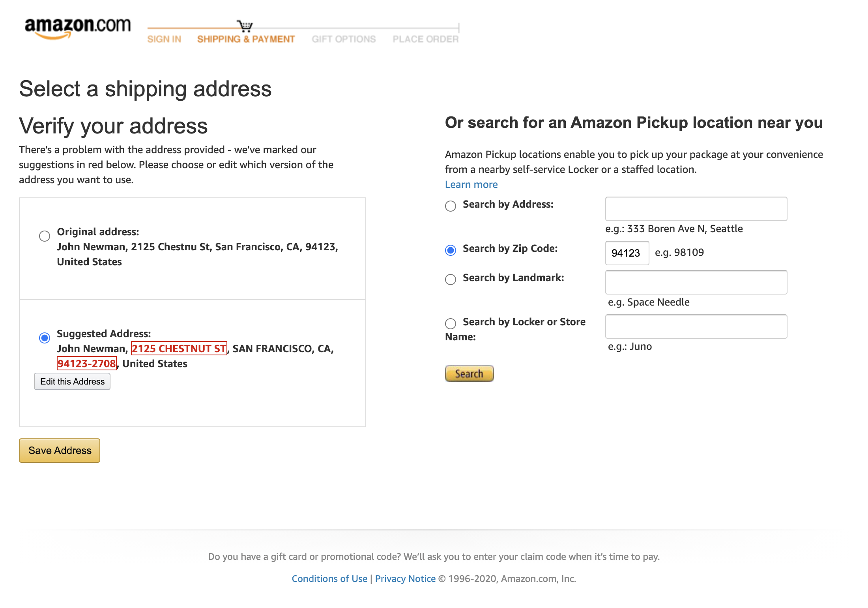The width and height of the screenshot is (868, 608).
Task: Select Search by Landmark
Action: pos(450,279)
